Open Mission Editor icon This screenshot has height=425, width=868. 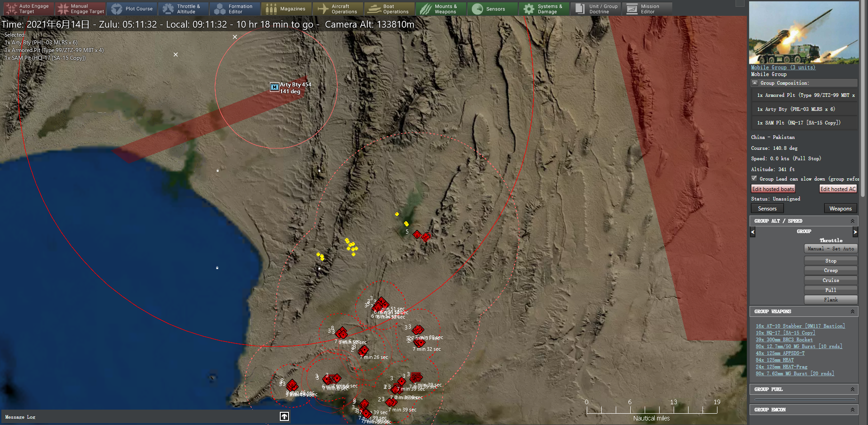click(x=632, y=9)
